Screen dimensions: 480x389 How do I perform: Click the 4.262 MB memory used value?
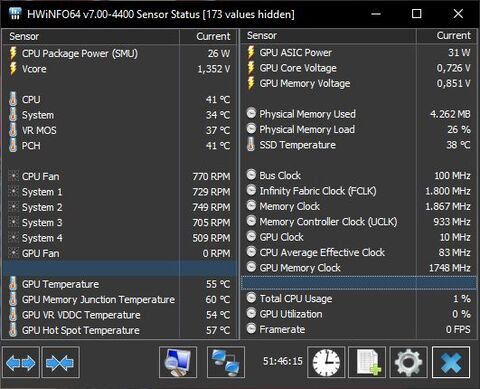[x=450, y=114]
